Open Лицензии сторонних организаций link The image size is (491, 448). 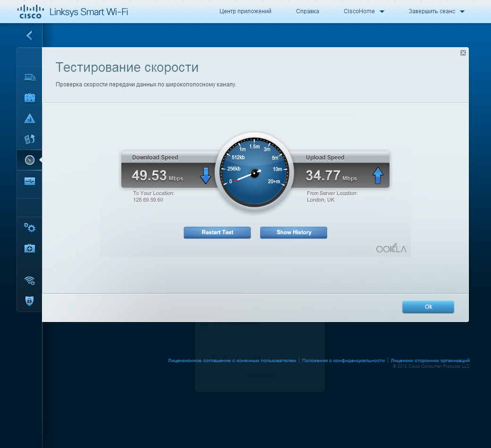pos(430,360)
